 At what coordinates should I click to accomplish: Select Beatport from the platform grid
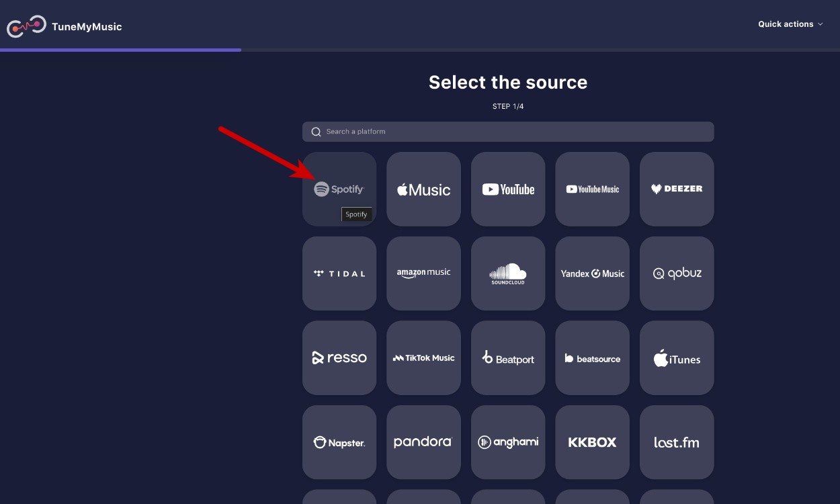click(x=508, y=358)
